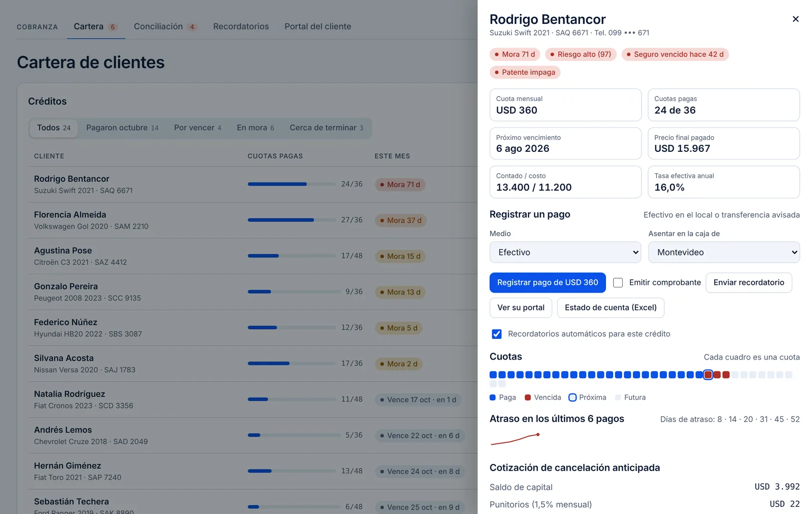Click the CLIENTE column header
812x514 pixels.
49,156
